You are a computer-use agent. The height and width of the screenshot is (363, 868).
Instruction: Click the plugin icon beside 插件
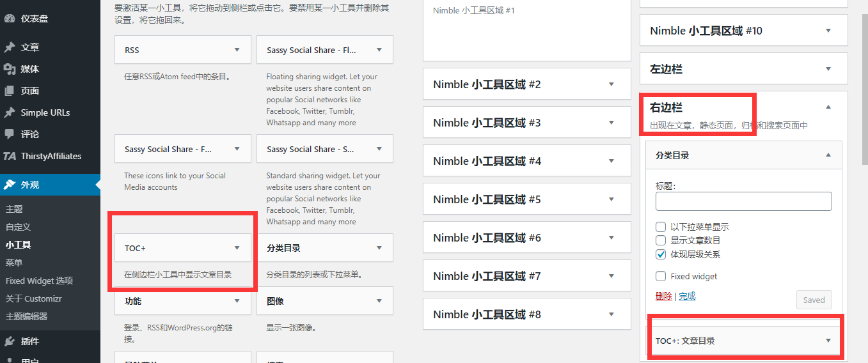[10, 341]
